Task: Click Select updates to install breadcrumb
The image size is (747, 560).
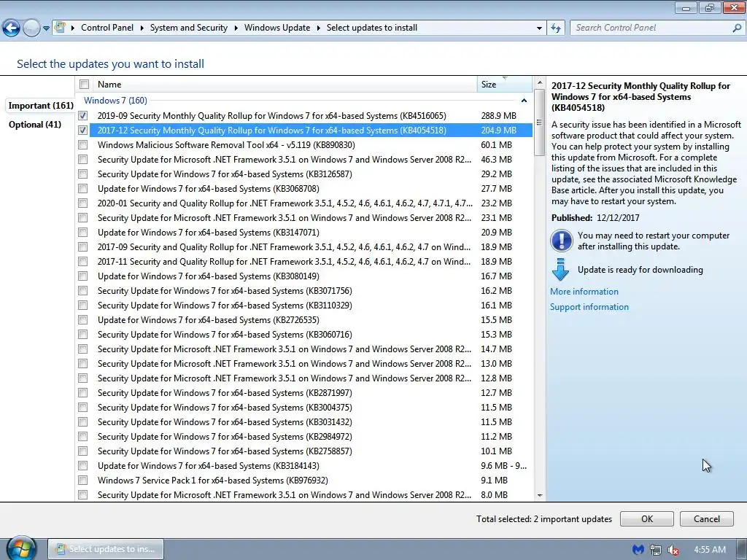Action: point(371,28)
